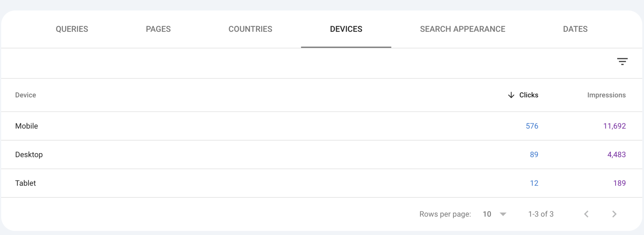Switch to the Queries tab
The height and width of the screenshot is (235, 644).
[x=72, y=29]
